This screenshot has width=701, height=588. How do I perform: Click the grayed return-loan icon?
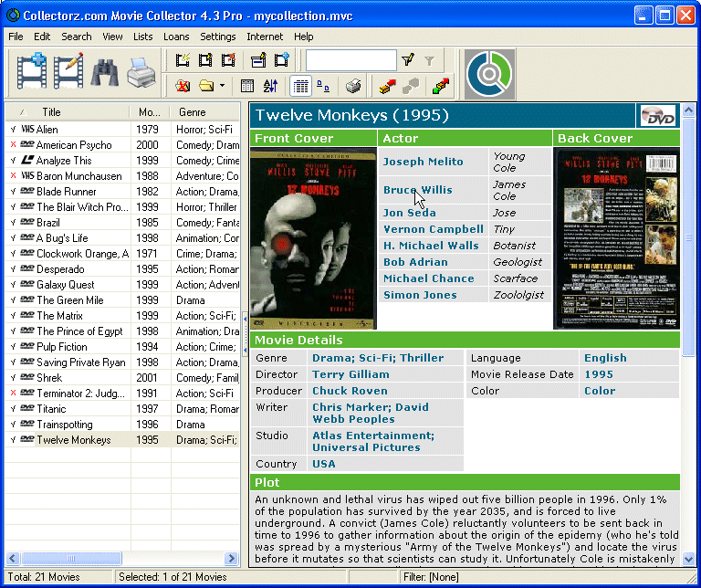[411, 86]
